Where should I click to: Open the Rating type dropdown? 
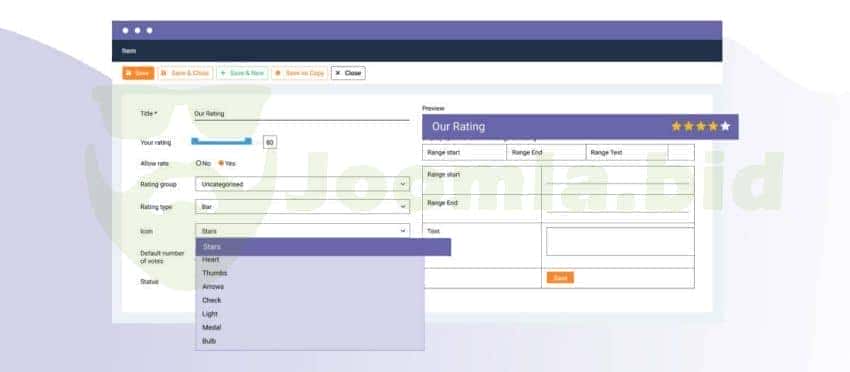[302, 207]
